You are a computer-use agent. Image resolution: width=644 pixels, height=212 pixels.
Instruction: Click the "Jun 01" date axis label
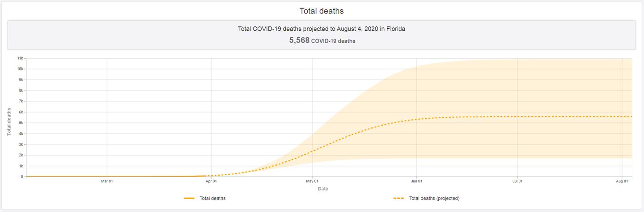[x=417, y=182]
